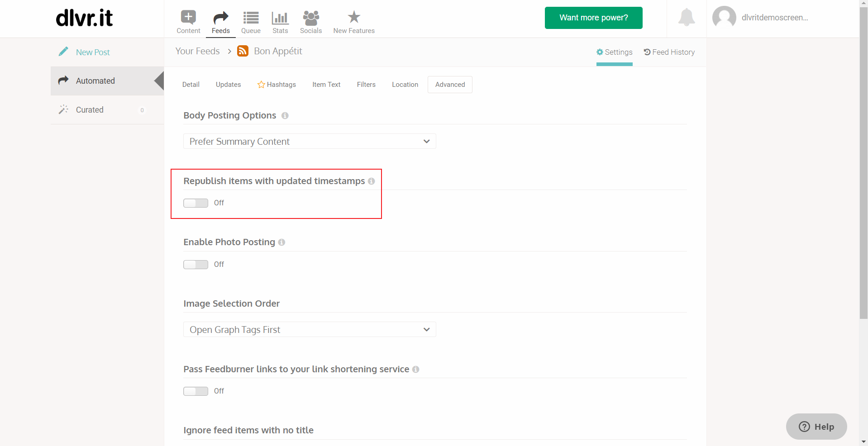Show info for Enable Photo Posting
This screenshot has height=446, width=868.
coord(281,242)
